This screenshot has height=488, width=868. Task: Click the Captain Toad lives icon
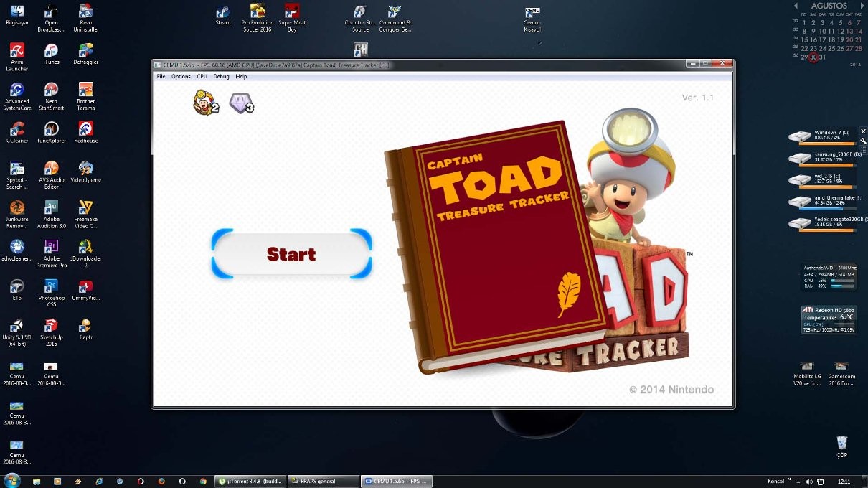(205, 103)
